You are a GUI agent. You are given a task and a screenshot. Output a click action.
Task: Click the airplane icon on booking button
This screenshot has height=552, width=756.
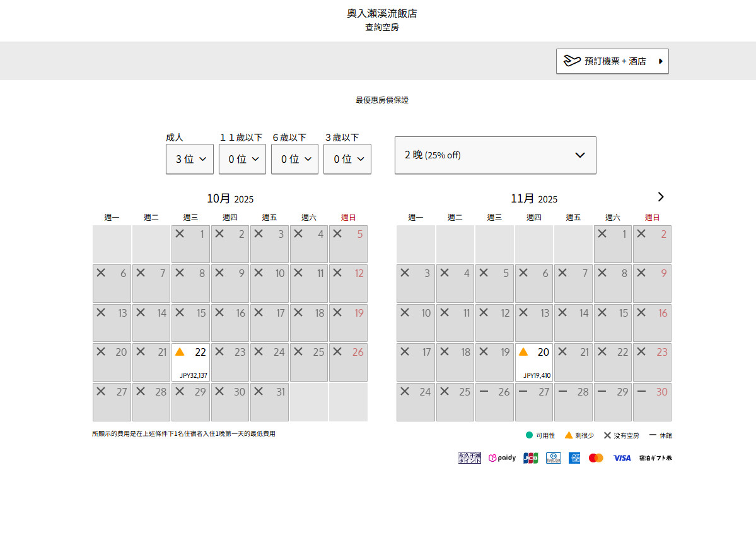click(572, 61)
